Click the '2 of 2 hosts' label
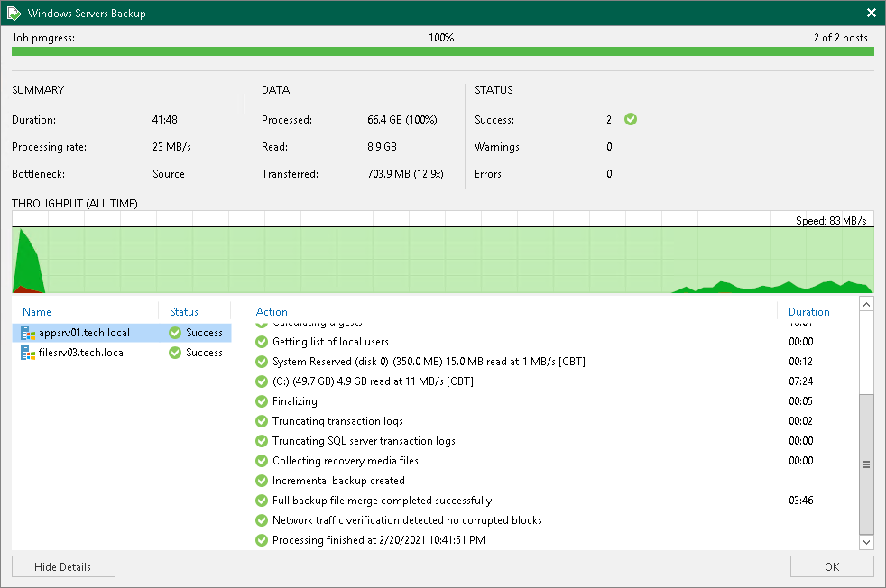 tap(840, 38)
